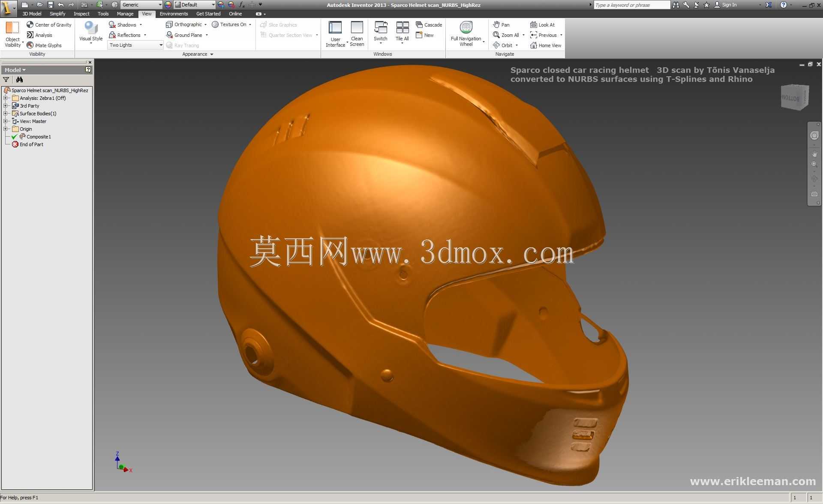Expand the View: Master node

pyautogui.click(x=6, y=121)
